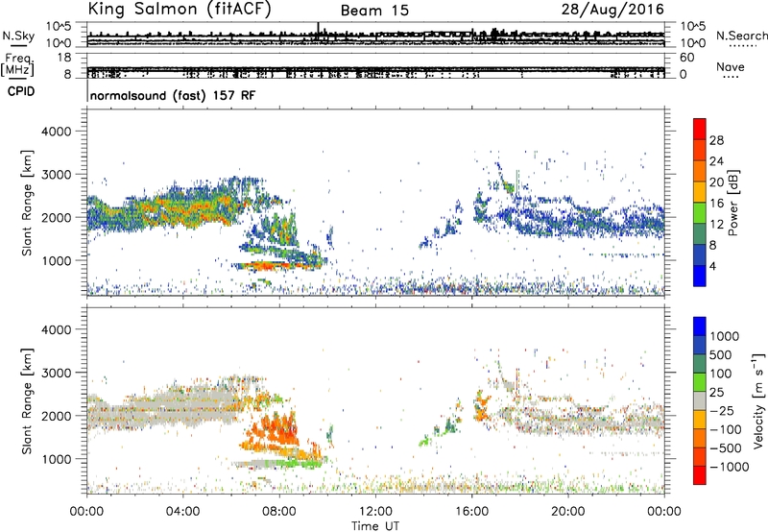Screen dimensions: 768x532
Task: Click velocity colorbar value '-25'
Action: [722, 410]
